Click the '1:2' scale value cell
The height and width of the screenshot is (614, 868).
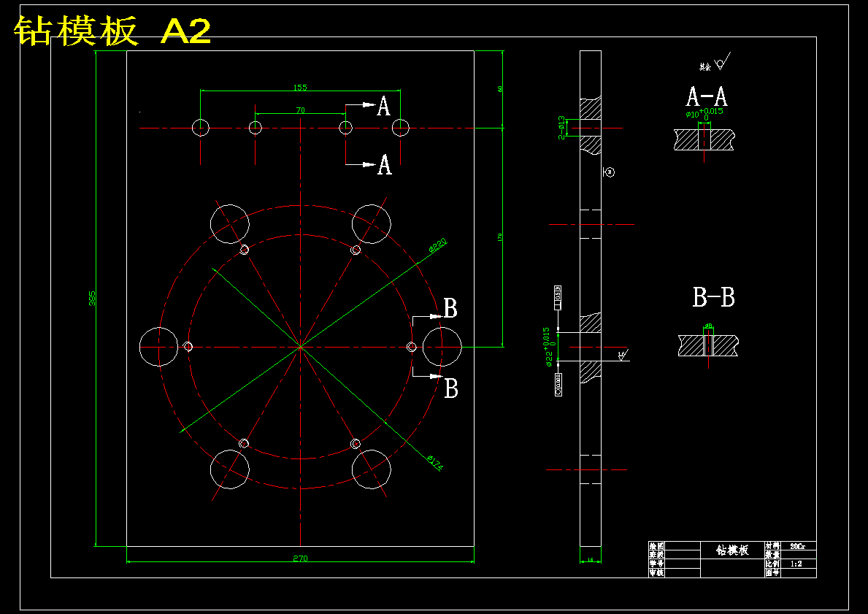[796, 564]
